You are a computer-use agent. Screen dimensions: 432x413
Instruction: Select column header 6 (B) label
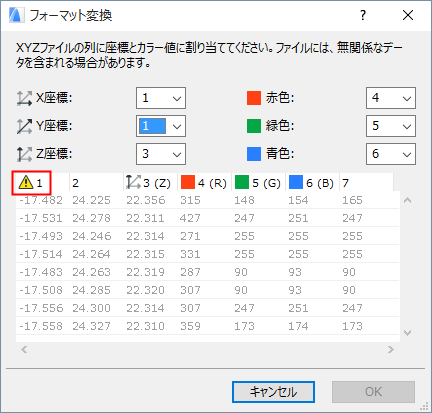click(x=320, y=183)
